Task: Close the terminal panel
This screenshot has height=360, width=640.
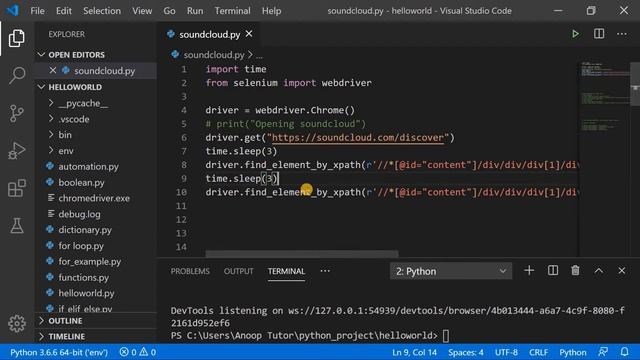Action: pyautogui.click(x=622, y=271)
